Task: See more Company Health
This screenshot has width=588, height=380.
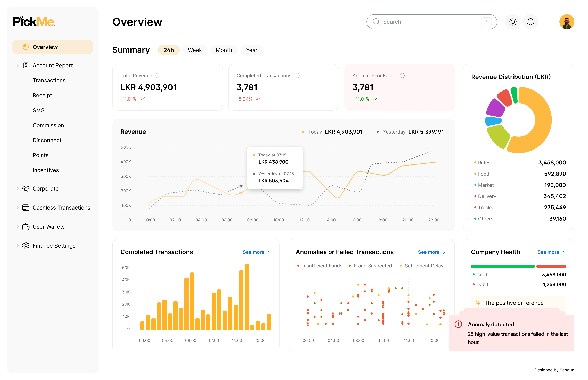Action: tap(548, 252)
